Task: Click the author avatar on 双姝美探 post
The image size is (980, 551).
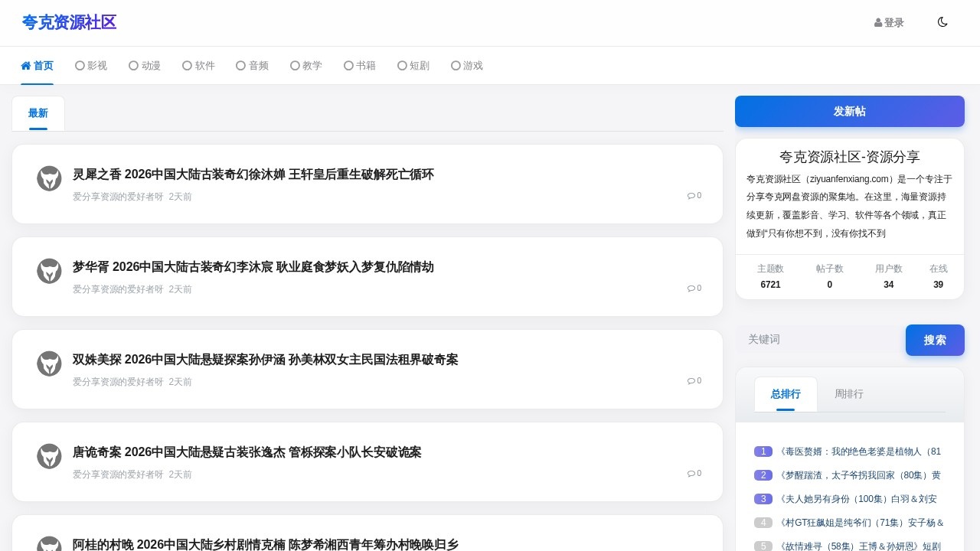Action: (x=49, y=364)
